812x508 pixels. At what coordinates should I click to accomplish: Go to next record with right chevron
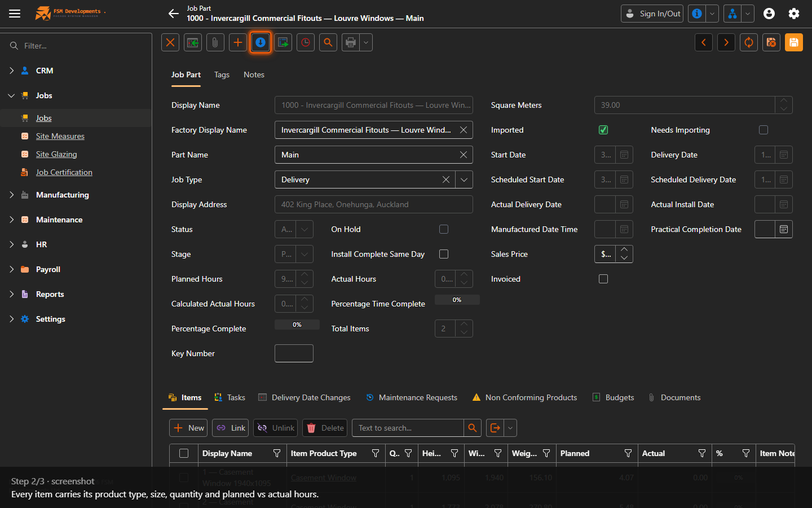[726, 42]
